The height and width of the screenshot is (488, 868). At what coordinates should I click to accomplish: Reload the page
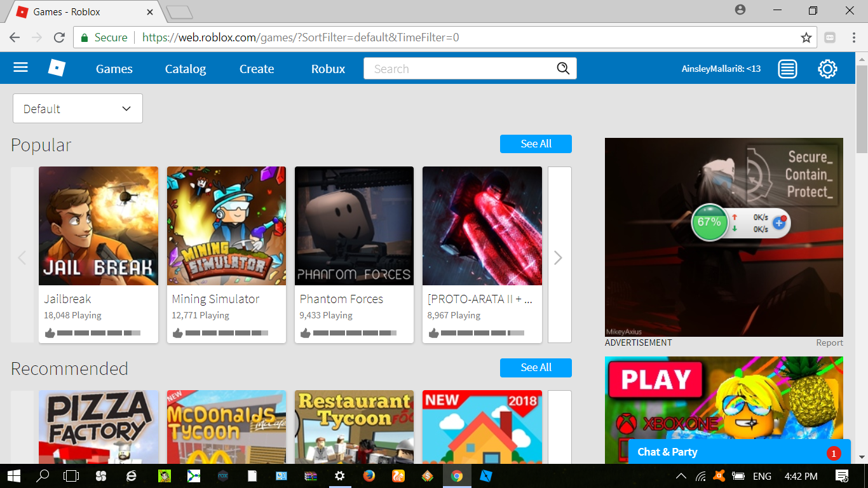59,37
